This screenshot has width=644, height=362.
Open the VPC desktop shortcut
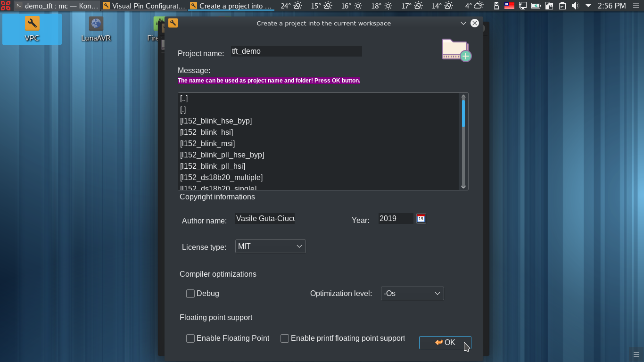pos(32,29)
